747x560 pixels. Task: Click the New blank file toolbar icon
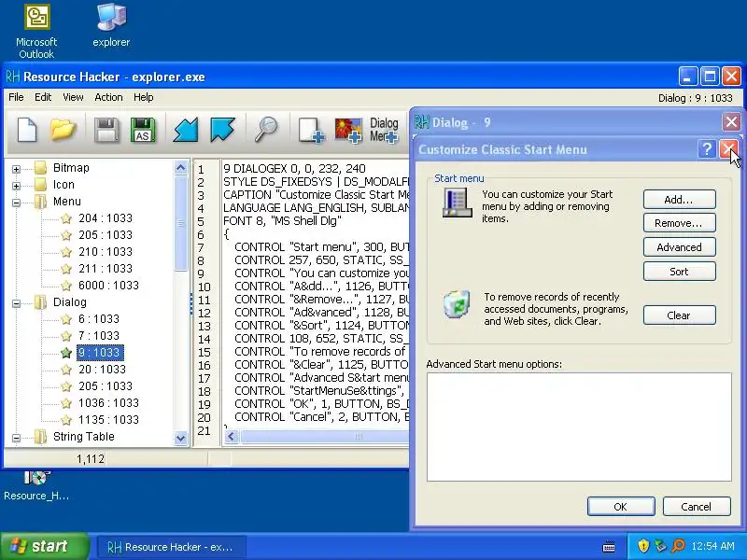pyautogui.click(x=27, y=130)
